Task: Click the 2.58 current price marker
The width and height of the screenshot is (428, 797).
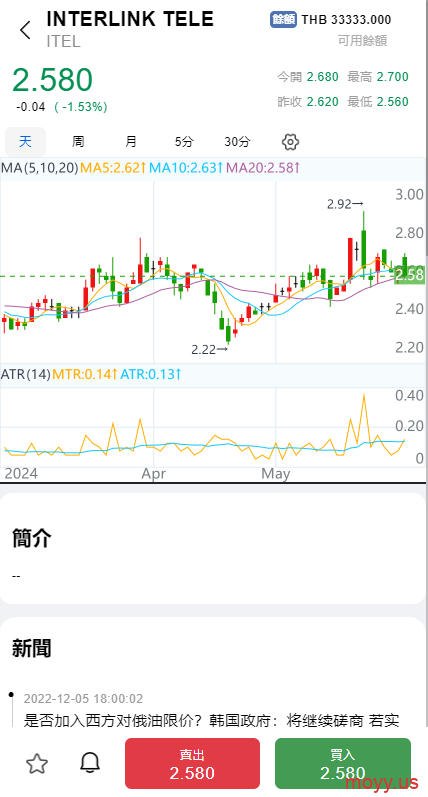Action: coord(409,275)
